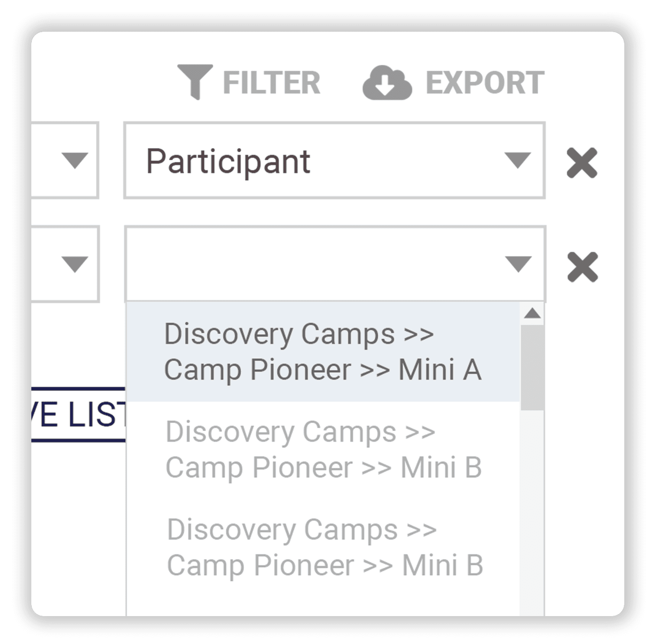Open the dropdown arrow left of Participant

pyautogui.click(x=75, y=160)
